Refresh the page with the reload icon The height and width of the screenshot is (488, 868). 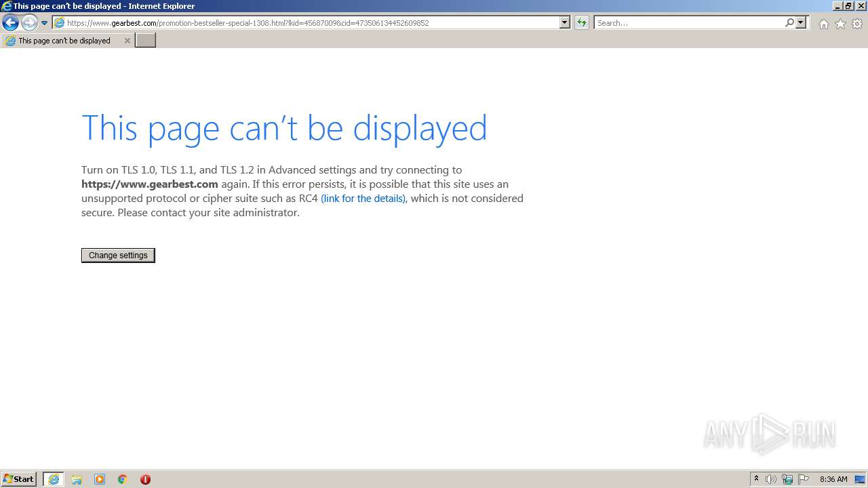(582, 23)
